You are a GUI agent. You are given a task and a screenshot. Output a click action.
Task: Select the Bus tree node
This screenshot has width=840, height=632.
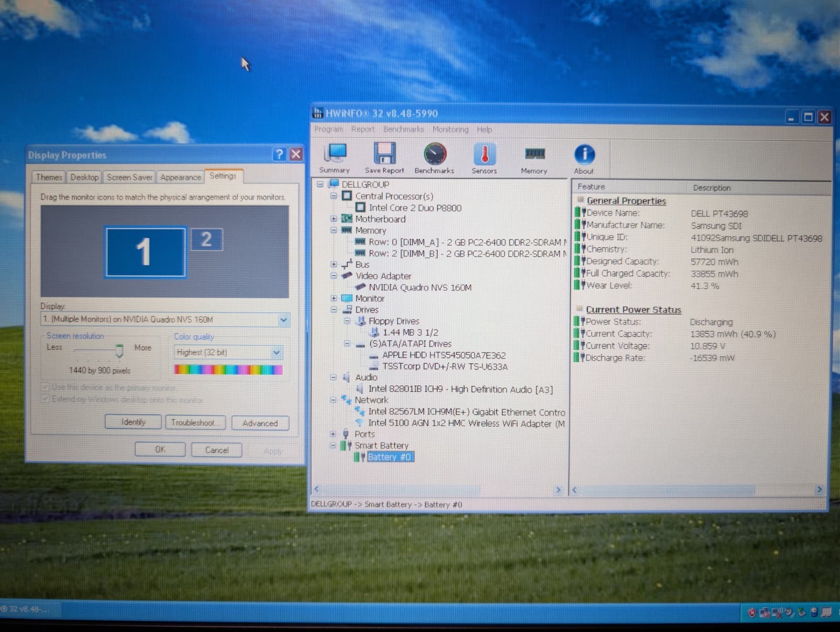click(x=362, y=265)
